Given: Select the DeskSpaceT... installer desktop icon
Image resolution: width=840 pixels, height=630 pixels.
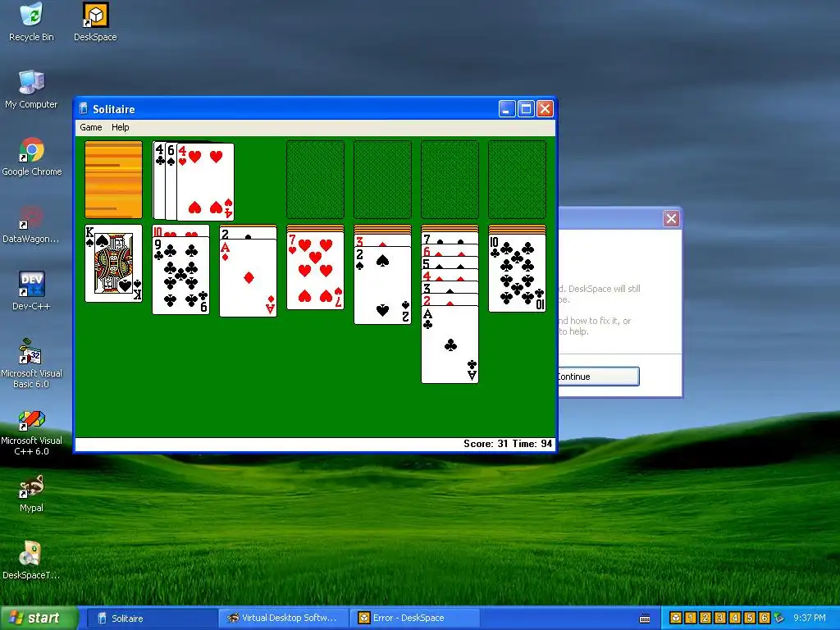Looking at the screenshot, I should point(31,559).
